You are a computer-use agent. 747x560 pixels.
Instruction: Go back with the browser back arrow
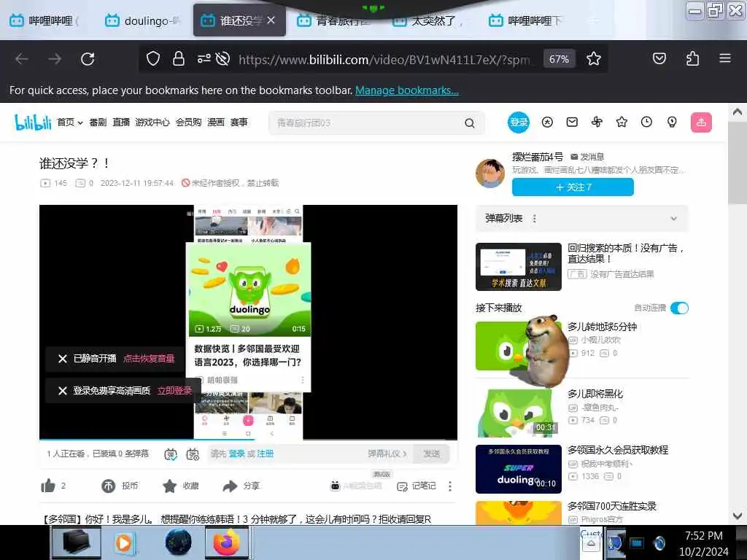[x=22, y=59]
